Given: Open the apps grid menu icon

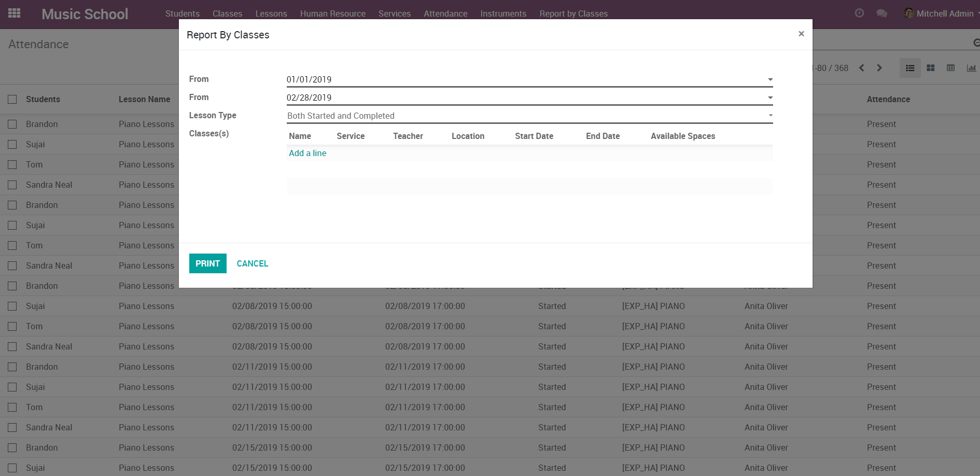Looking at the screenshot, I should (15, 13).
